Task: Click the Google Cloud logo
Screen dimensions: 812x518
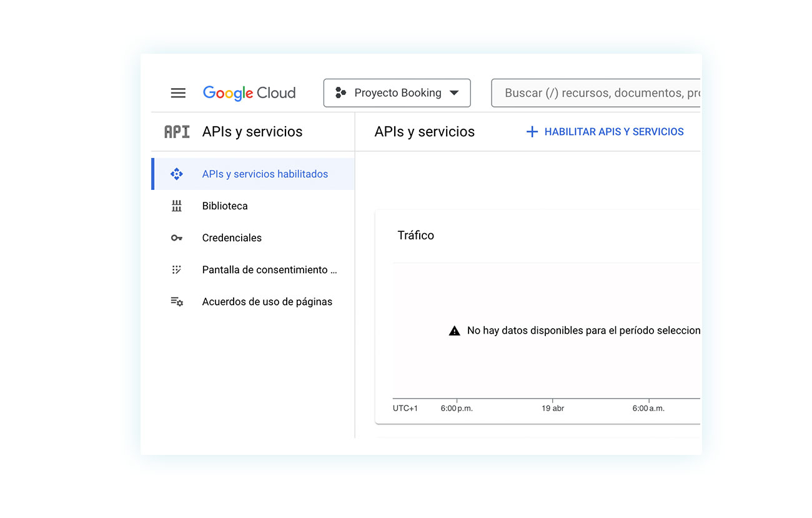Action: 249,93
